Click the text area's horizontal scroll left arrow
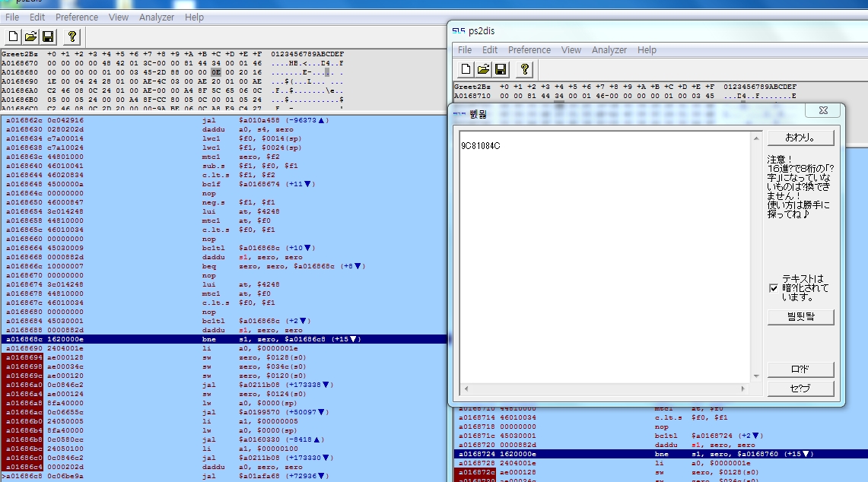Image resolution: width=868 pixels, height=482 pixels. (466, 388)
